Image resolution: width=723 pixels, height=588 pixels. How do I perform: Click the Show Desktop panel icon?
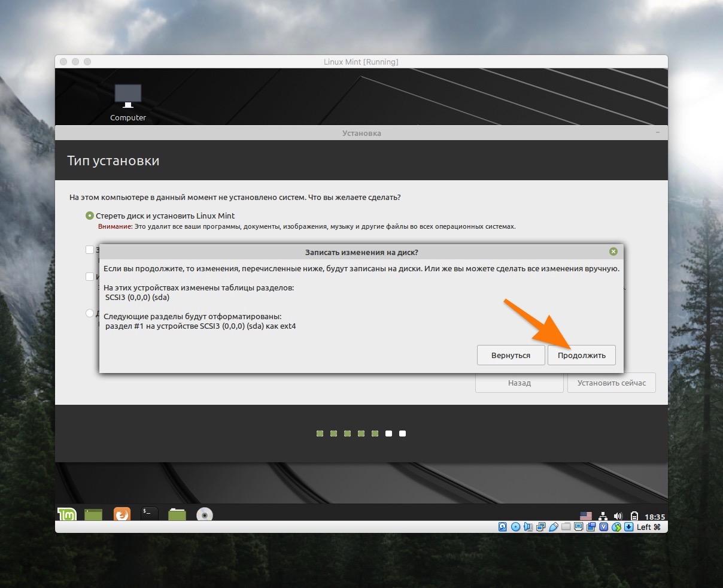click(93, 514)
